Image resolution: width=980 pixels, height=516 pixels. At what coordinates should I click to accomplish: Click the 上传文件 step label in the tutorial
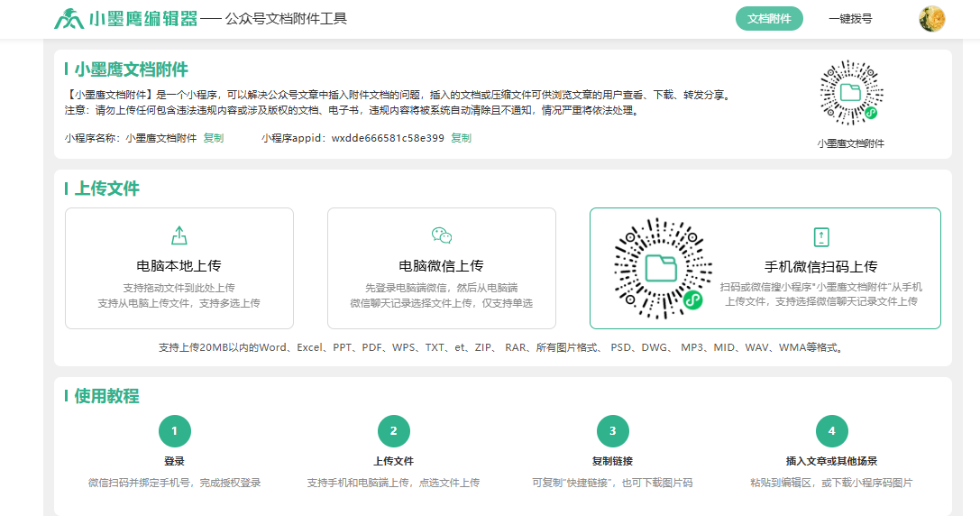pyautogui.click(x=394, y=461)
